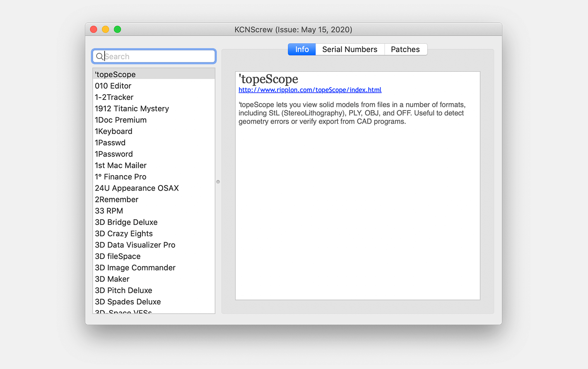
Task: Select 3D Crazy Eights entry
Action: pyautogui.click(x=154, y=233)
